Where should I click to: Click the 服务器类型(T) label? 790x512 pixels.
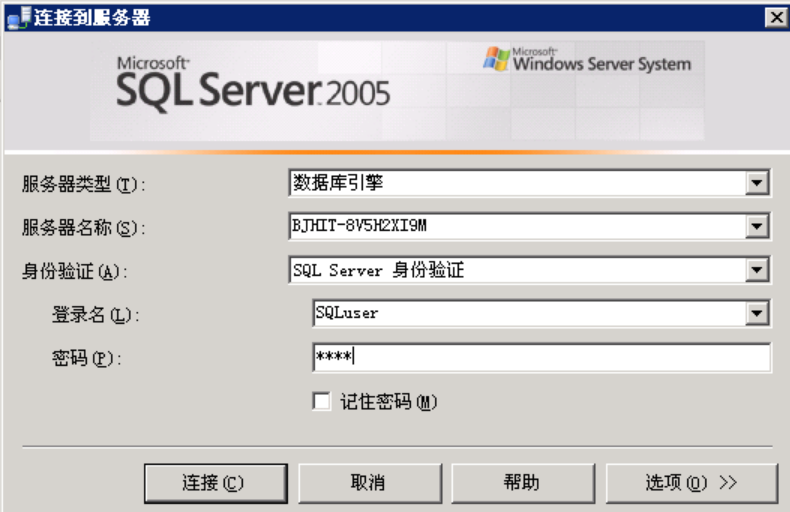click(x=84, y=184)
